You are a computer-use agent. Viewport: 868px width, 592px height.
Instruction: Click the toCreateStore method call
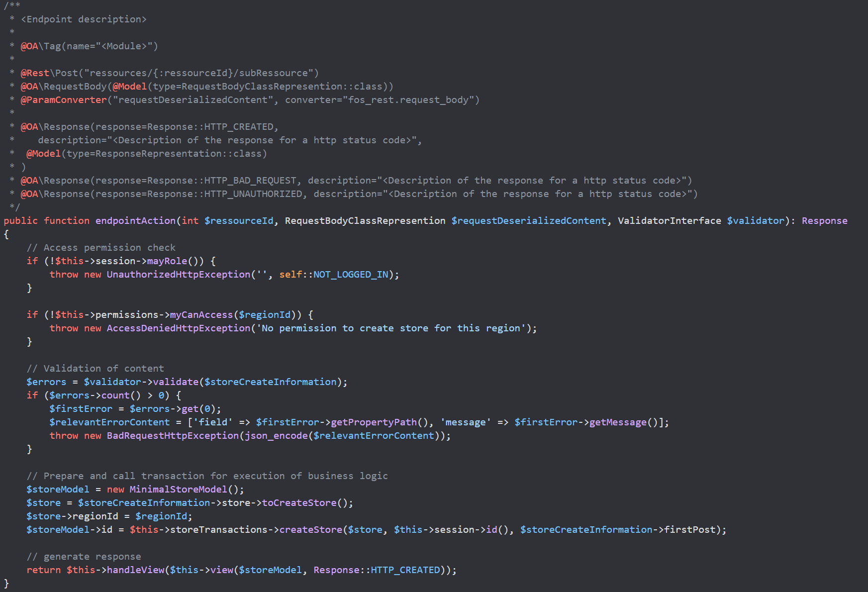(x=299, y=503)
